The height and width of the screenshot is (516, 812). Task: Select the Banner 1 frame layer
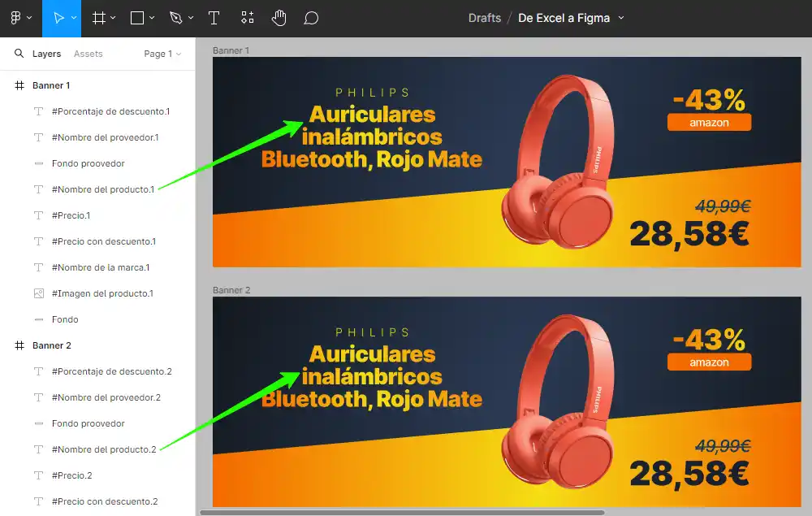click(x=51, y=85)
